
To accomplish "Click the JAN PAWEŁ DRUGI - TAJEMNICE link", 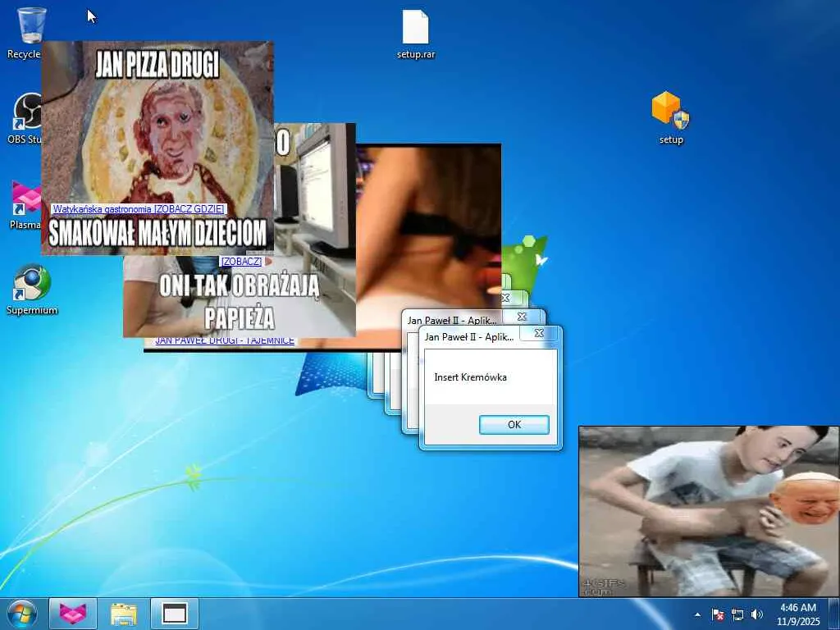I will coord(225,340).
